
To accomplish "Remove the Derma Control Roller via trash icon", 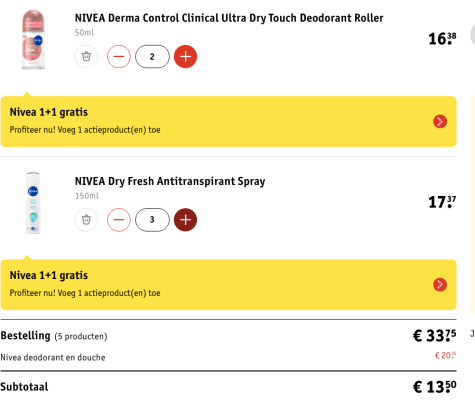I will click(x=86, y=56).
